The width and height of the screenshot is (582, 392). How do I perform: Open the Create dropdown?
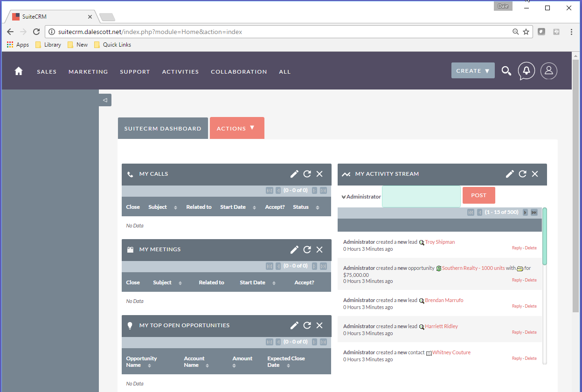pyautogui.click(x=473, y=71)
